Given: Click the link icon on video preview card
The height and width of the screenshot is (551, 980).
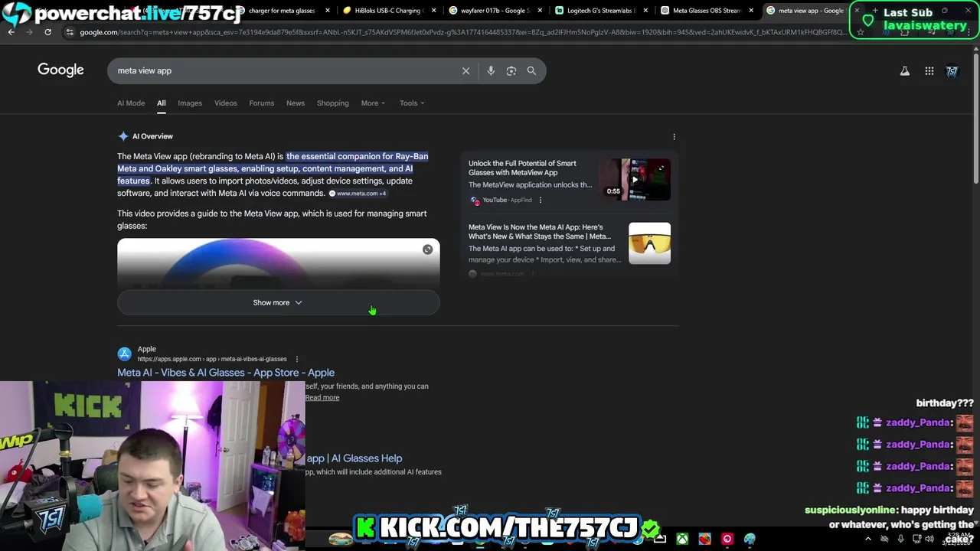Looking at the screenshot, I should 427,249.
